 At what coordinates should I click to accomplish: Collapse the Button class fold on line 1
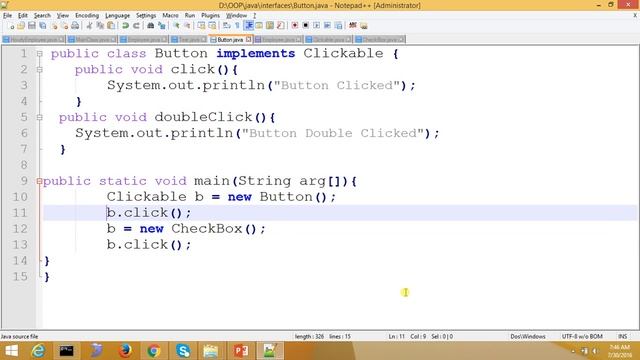click(x=40, y=53)
